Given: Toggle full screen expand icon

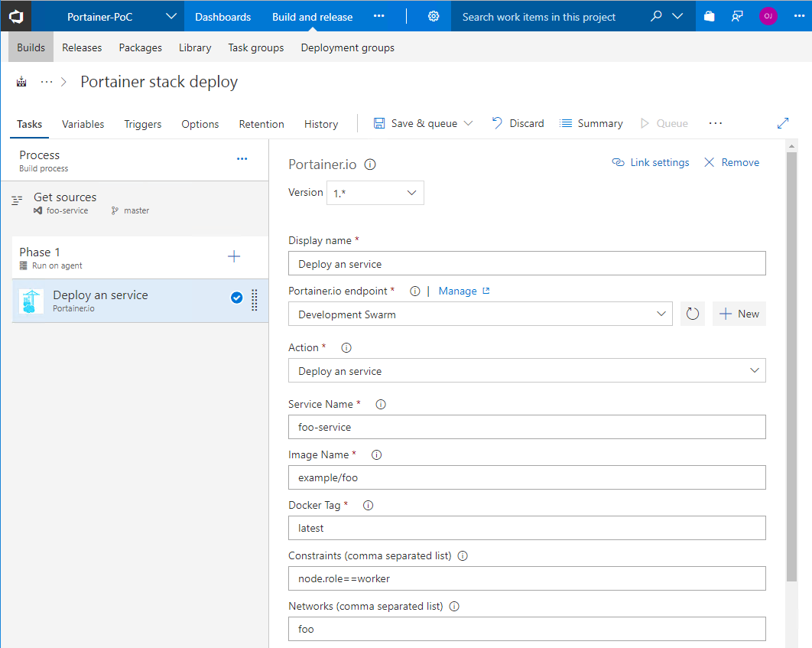Looking at the screenshot, I should [783, 123].
